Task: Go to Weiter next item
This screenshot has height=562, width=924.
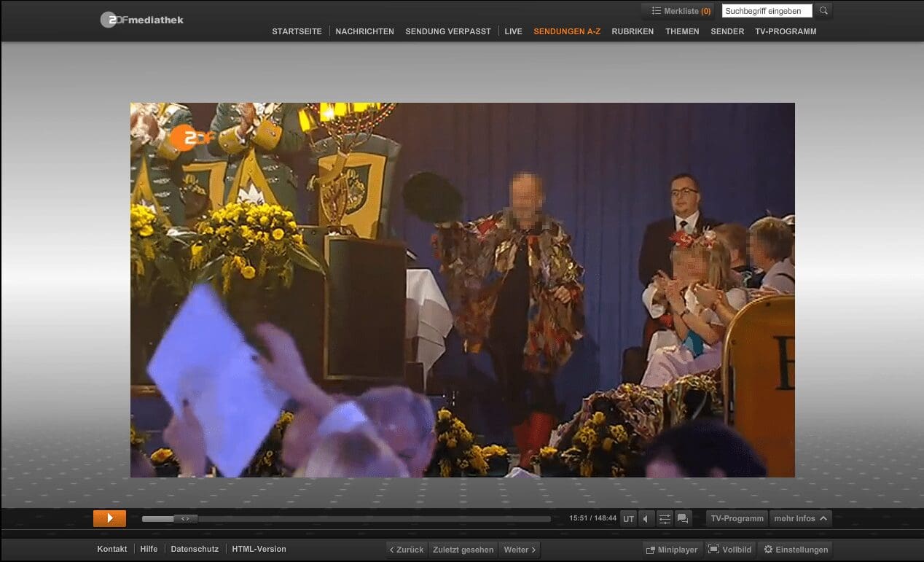Action: [520, 550]
